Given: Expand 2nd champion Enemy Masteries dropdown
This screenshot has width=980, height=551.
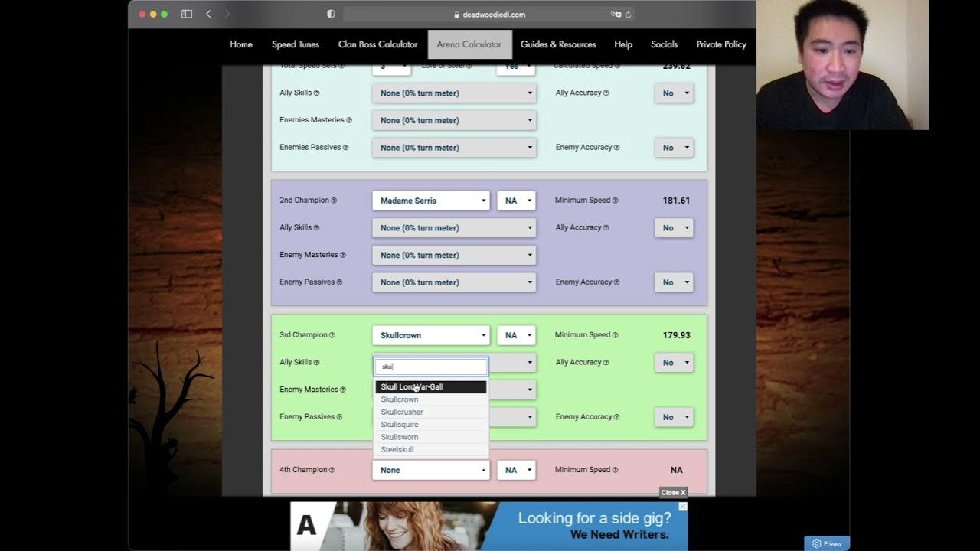Looking at the screenshot, I should click(x=454, y=255).
